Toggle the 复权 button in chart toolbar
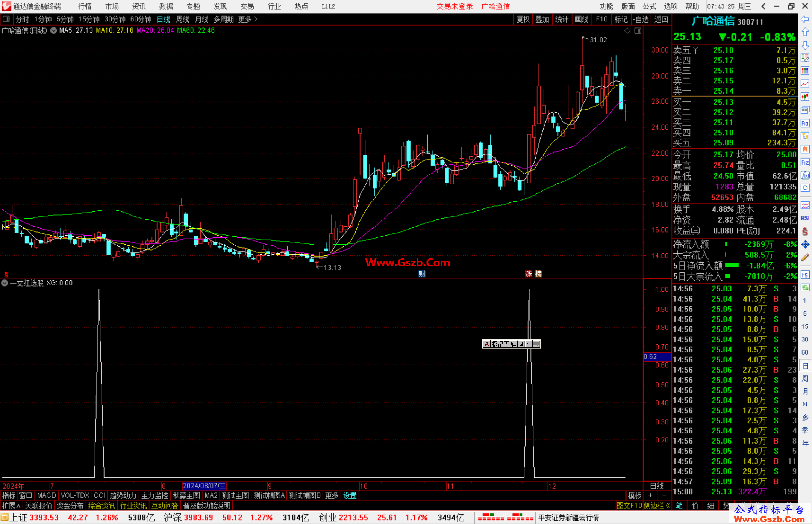The height and width of the screenshot is (524, 812). click(x=523, y=19)
